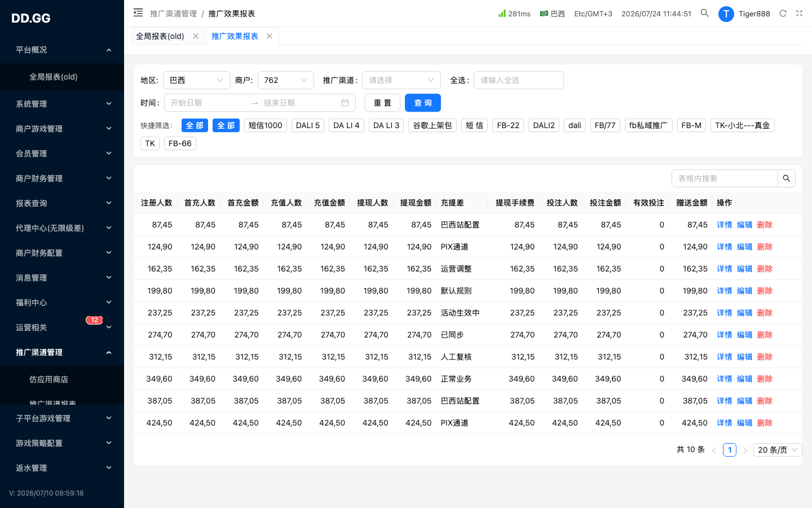Select quick filter DALI 5
Screen dimensions: 812x508
[x=308, y=125]
